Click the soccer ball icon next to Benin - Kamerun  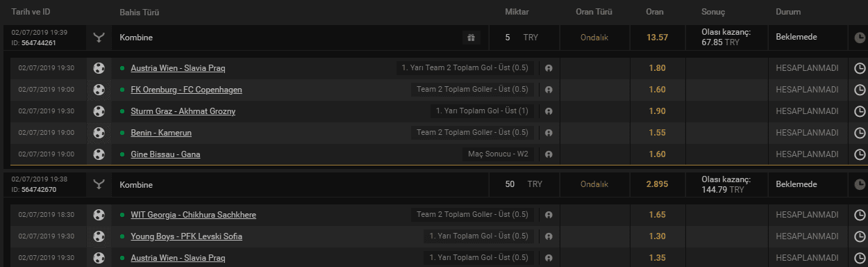tap(99, 132)
